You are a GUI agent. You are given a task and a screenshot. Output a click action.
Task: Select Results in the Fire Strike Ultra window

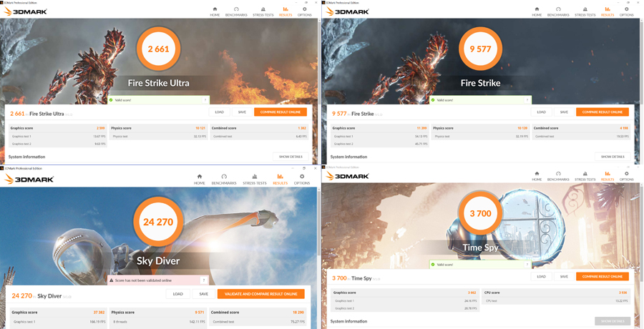[x=286, y=11]
